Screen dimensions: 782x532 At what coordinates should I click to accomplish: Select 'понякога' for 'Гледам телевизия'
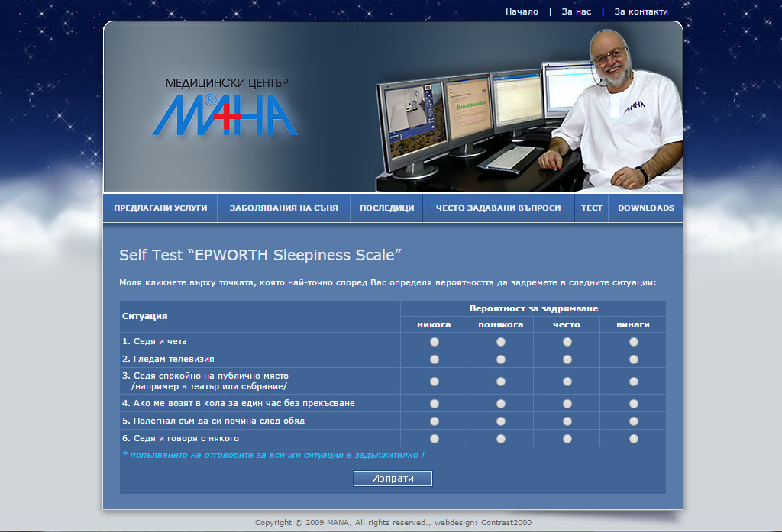501,360
